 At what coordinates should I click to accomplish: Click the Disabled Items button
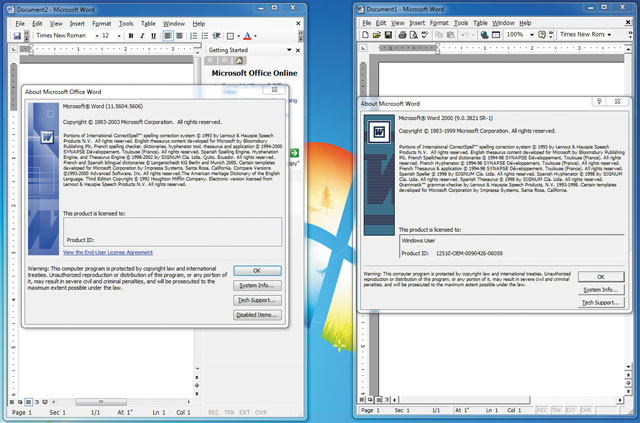point(257,315)
